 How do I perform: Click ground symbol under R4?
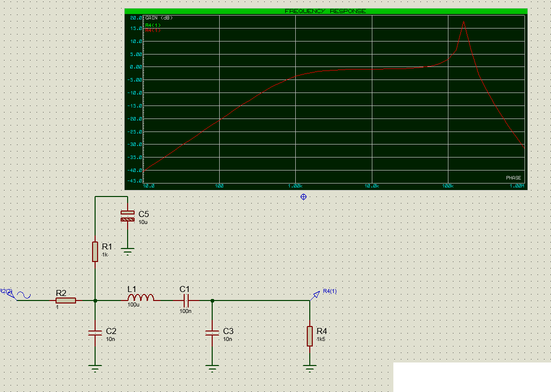pyautogui.click(x=310, y=368)
